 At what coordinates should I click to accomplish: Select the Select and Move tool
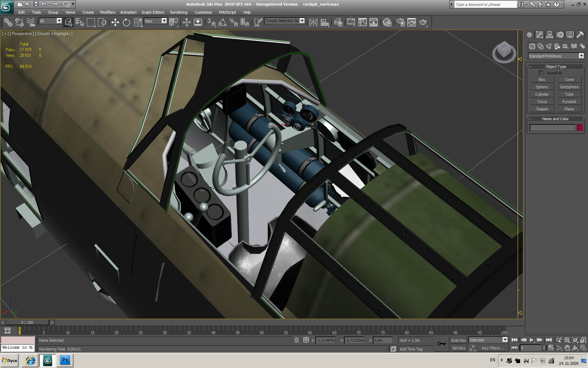pos(115,22)
